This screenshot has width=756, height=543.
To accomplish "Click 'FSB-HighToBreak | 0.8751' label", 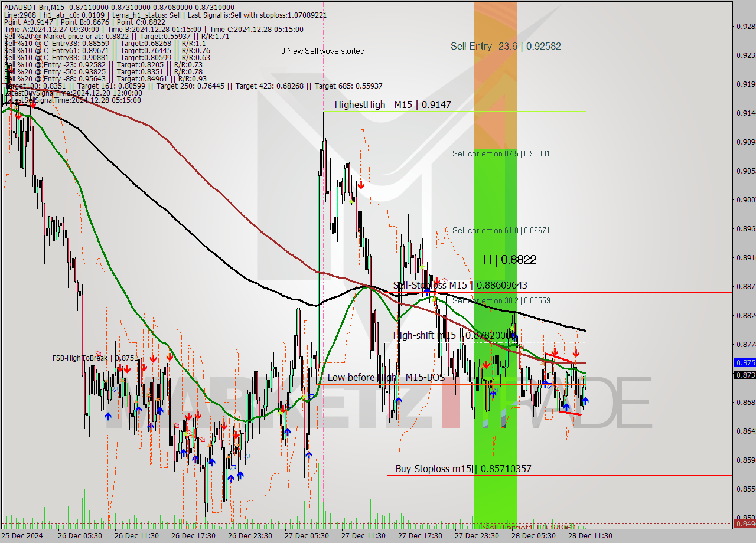I will click(94, 358).
